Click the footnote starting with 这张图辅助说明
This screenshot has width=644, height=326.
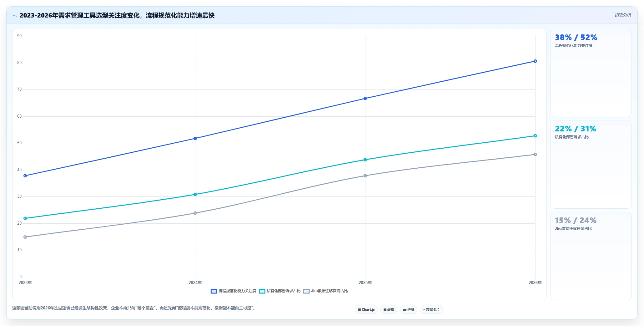click(134, 308)
